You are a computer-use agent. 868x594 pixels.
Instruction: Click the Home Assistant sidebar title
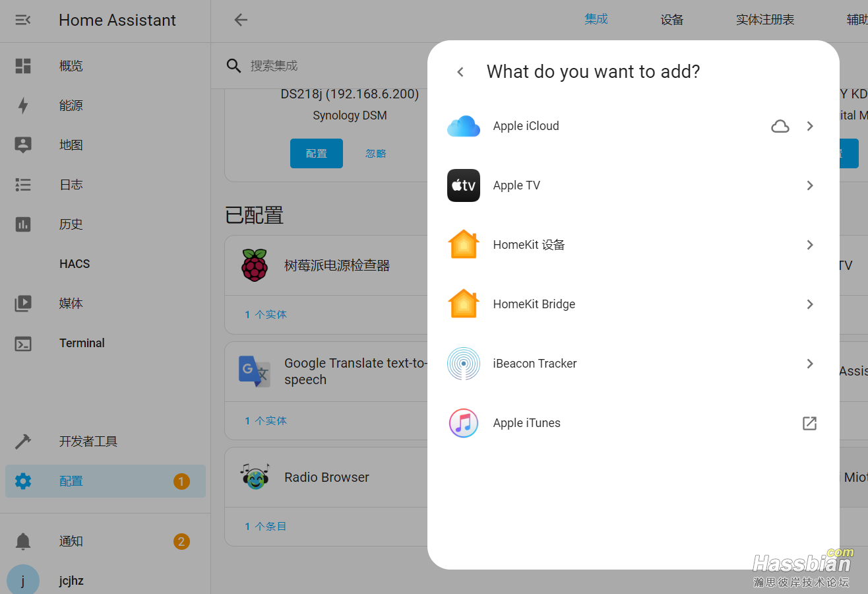pos(117,20)
